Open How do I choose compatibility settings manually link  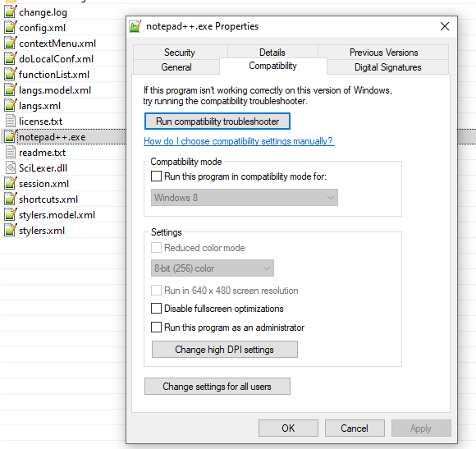click(x=239, y=141)
